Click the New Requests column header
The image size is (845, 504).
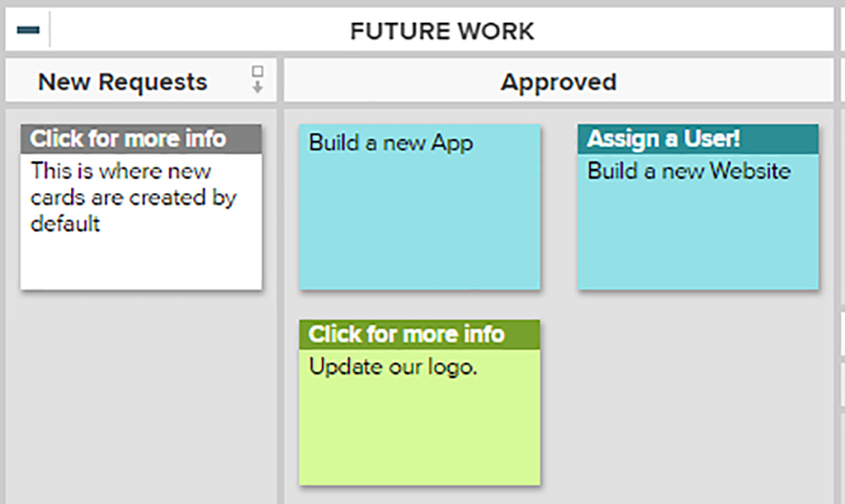123,82
